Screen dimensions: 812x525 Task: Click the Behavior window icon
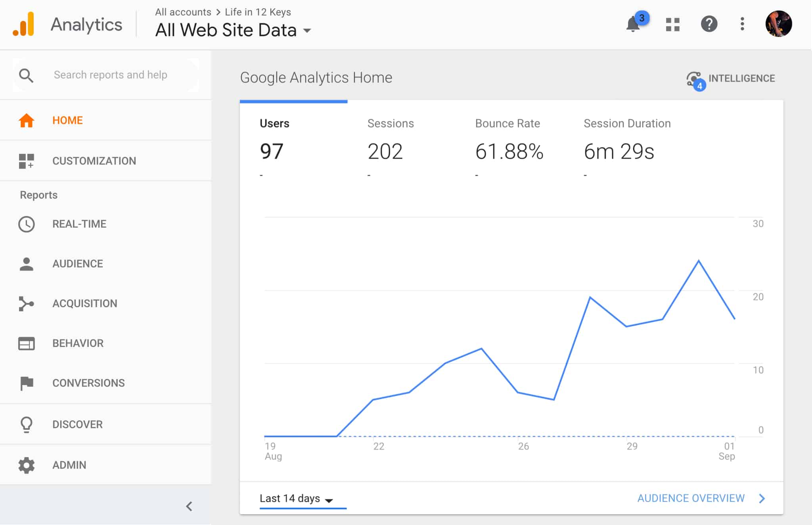pos(27,343)
